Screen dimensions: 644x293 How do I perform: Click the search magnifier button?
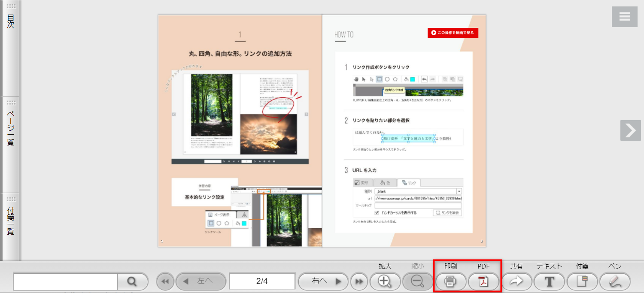tap(132, 281)
